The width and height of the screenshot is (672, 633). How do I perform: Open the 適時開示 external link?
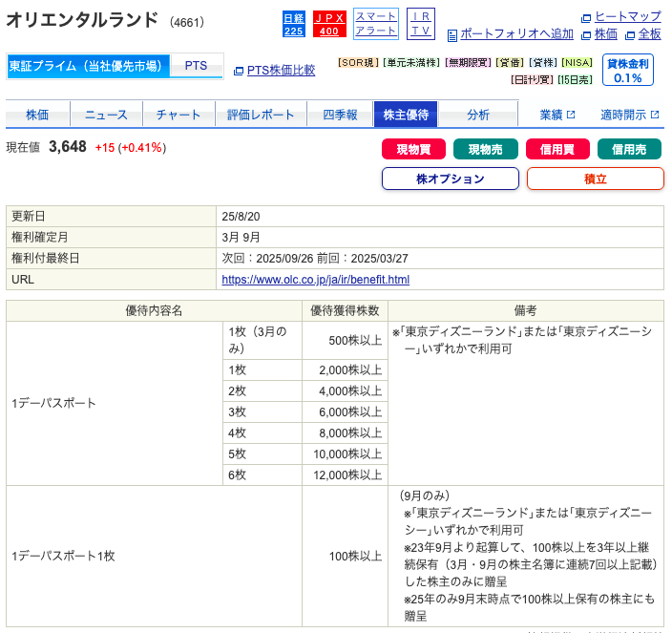[623, 115]
